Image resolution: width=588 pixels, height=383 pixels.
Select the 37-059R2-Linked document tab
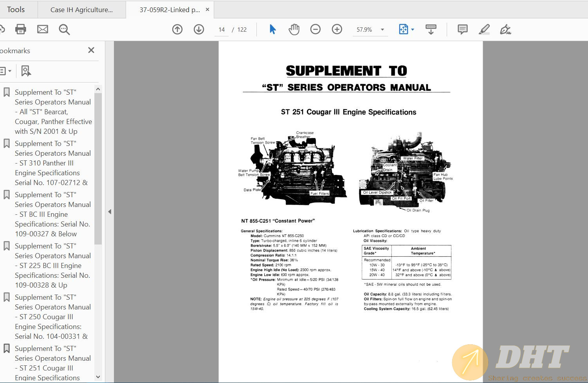coord(170,10)
